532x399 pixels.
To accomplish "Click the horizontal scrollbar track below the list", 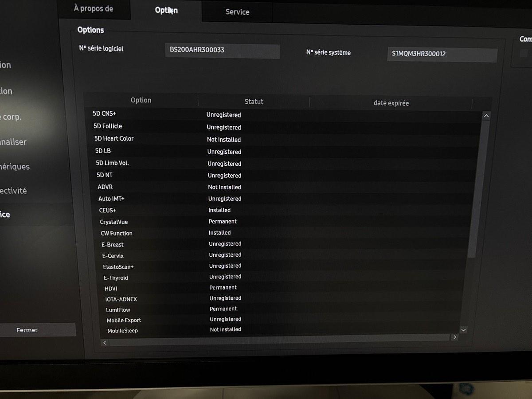I will click(279, 339).
